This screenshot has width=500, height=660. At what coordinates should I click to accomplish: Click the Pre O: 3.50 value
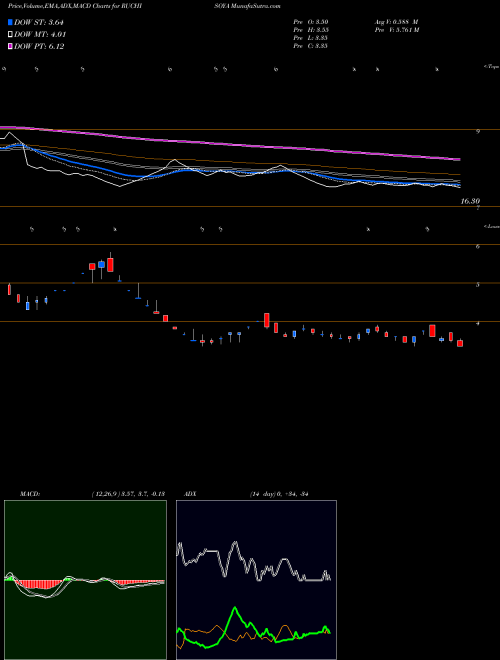311,22
